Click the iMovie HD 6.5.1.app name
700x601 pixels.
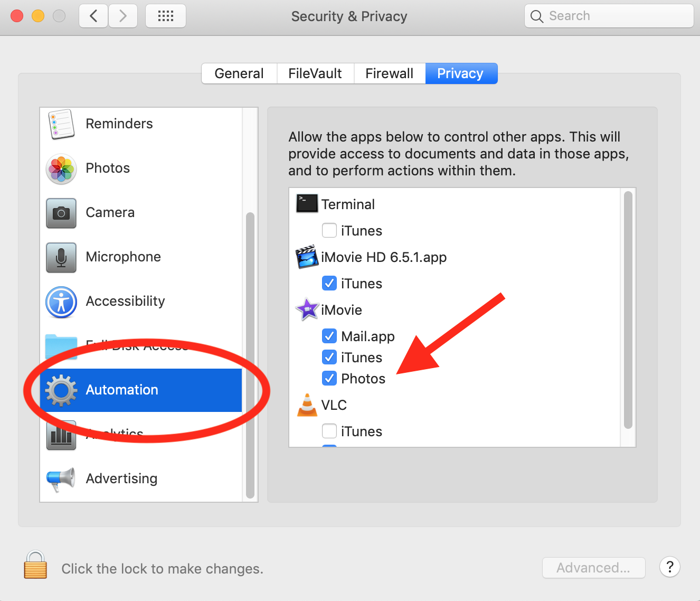tap(384, 257)
